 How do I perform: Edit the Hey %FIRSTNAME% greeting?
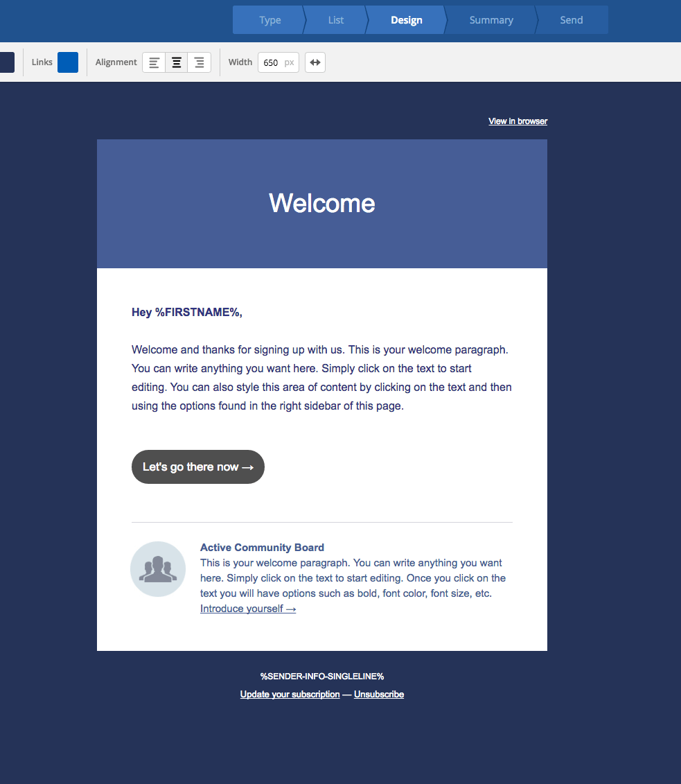tap(187, 313)
